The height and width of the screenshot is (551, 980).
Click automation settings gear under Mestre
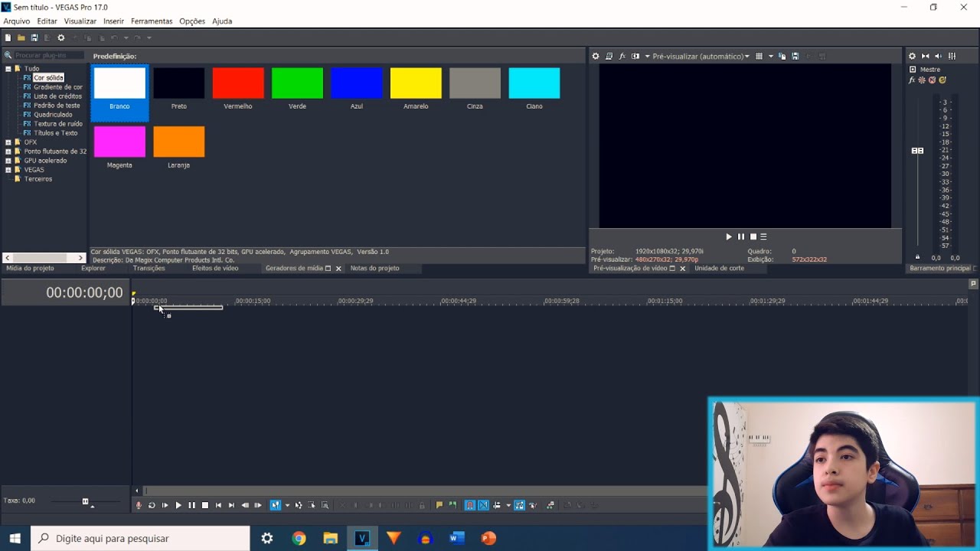pos(922,80)
